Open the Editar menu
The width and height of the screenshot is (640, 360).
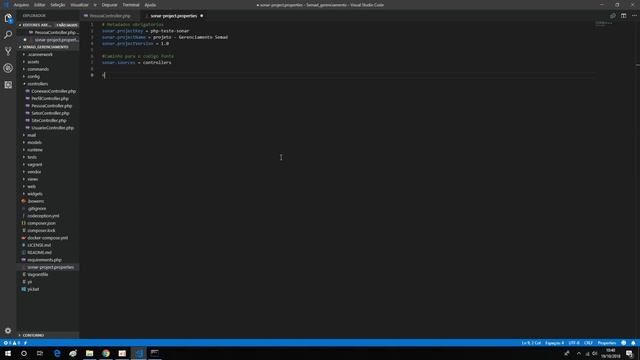pyautogui.click(x=40, y=5)
